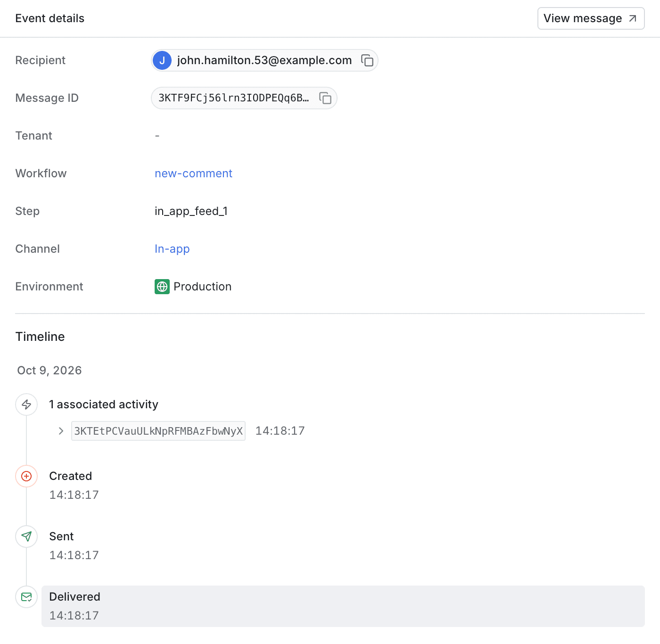This screenshot has height=644, width=660.
Task: Click the Sent paper plane icon
Action: click(26, 537)
